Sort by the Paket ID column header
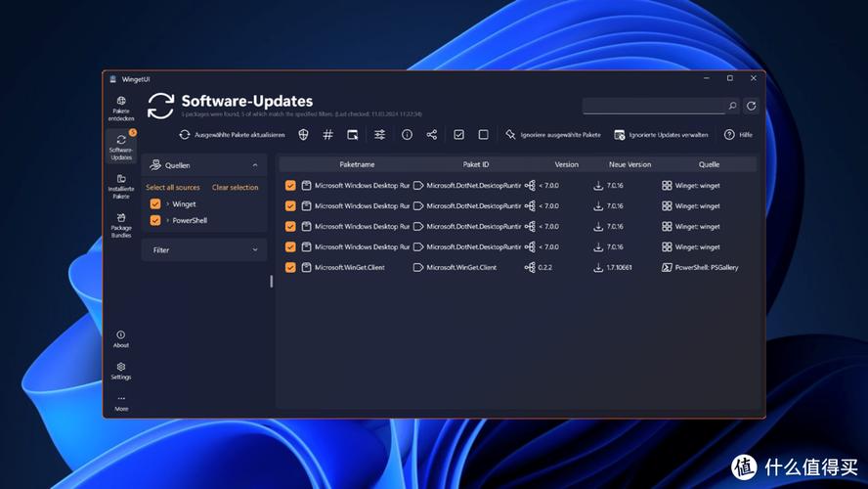Viewport: 868px width, 489px height. (475, 164)
